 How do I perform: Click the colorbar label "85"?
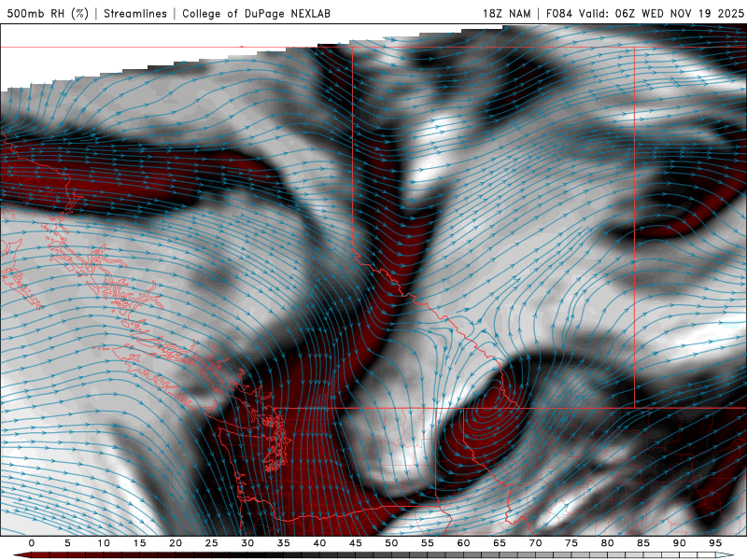[643, 543]
